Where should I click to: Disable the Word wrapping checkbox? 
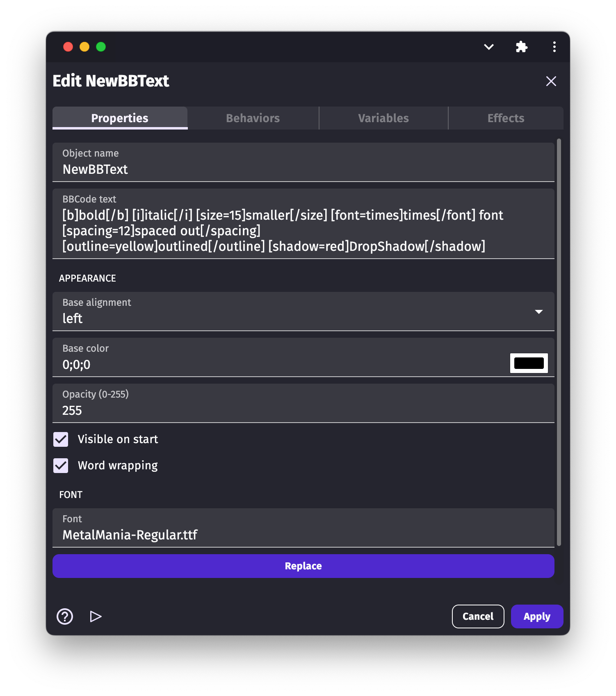coord(61,466)
